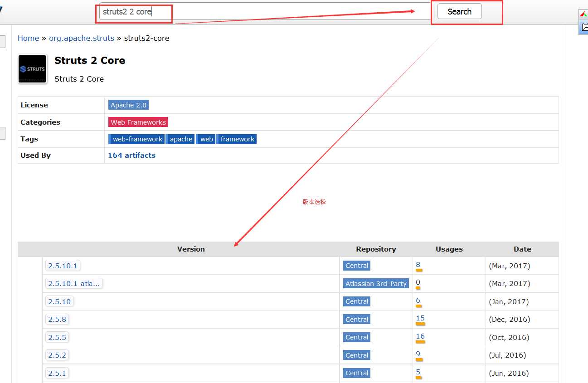The width and height of the screenshot is (588, 383).
Task: Click the Categories row label
Action: [40, 122]
